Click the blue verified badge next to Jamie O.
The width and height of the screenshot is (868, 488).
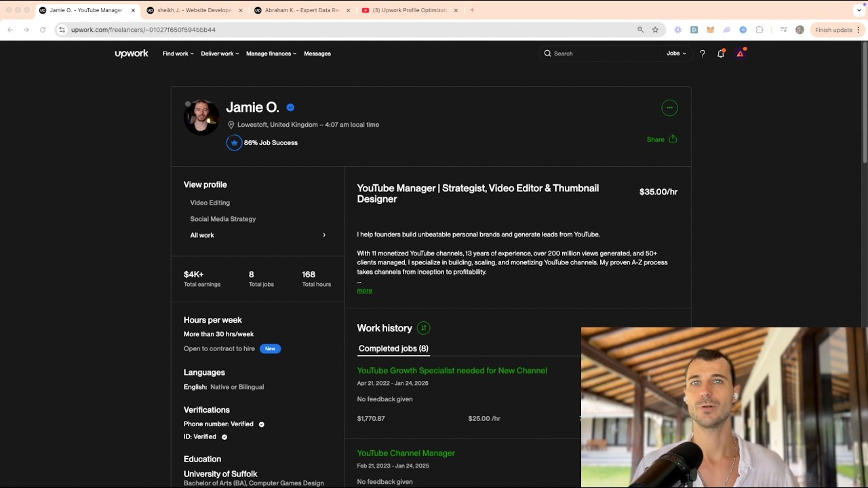(x=290, y=107)
